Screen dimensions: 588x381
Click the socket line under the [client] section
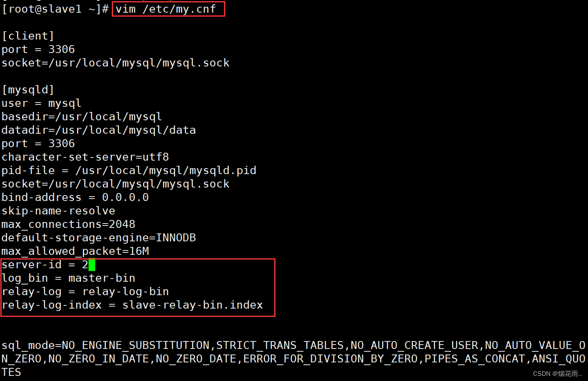click(x=115, y=63)
